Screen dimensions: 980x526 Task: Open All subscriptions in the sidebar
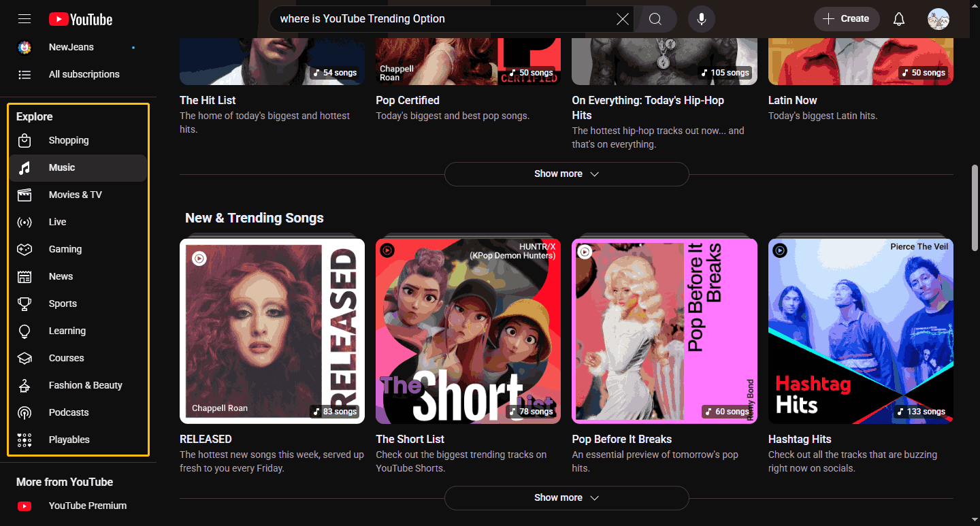click(78, 74)
